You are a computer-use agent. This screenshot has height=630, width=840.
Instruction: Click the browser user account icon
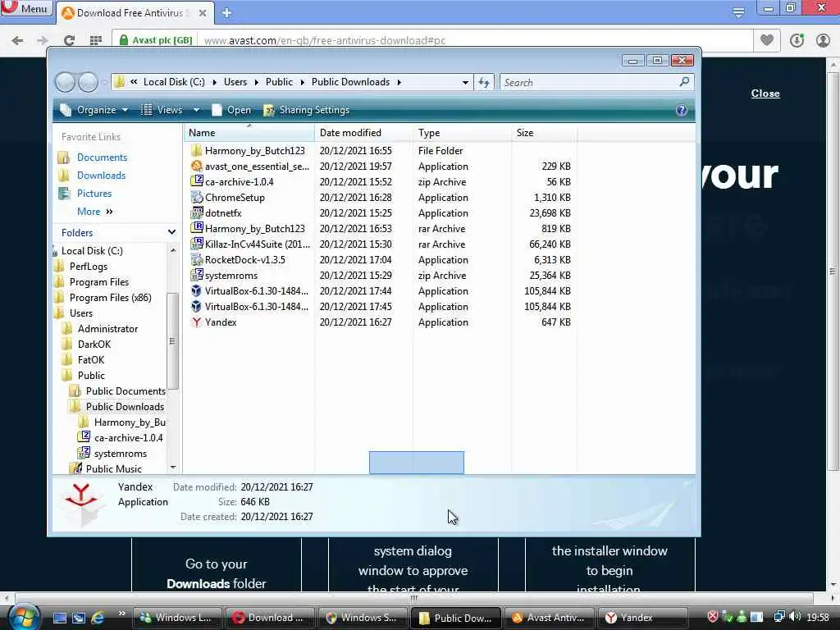[823, 40]
